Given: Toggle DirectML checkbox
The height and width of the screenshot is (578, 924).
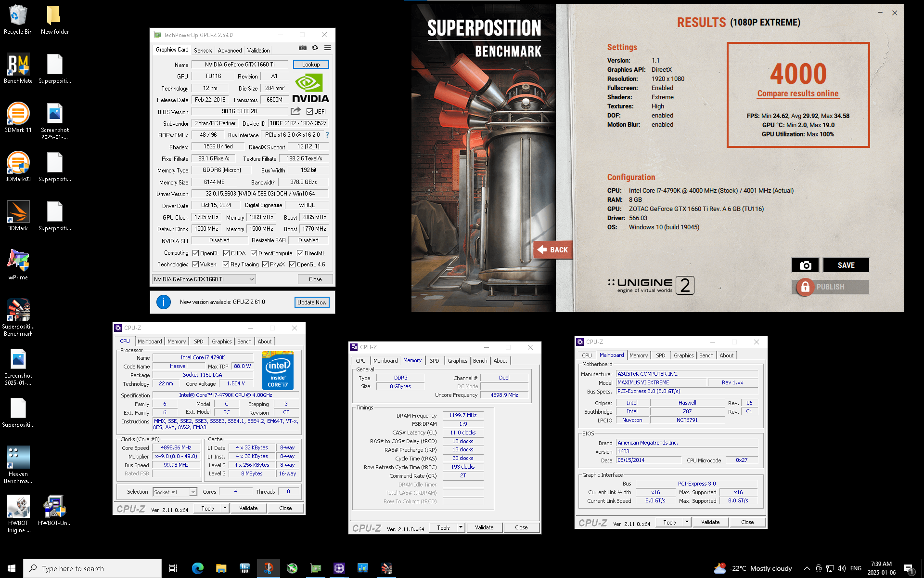Looking at the screenshot, I should coord(300,253).
